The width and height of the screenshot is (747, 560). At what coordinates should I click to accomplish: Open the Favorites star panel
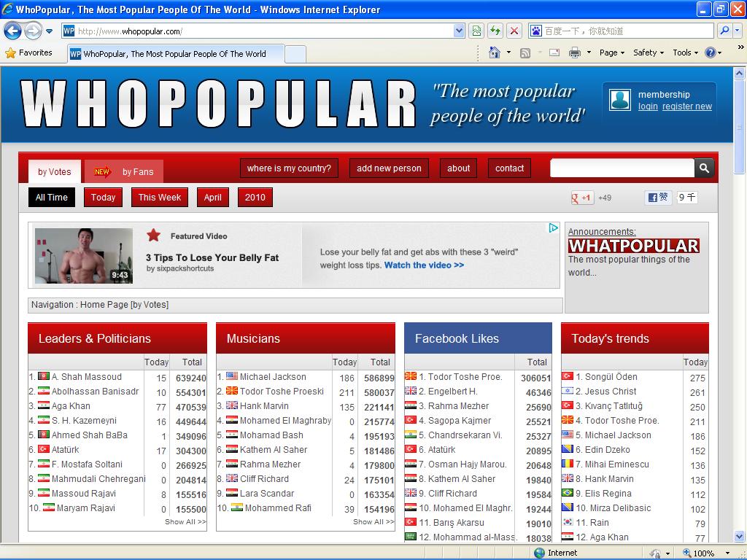(29, 52)
